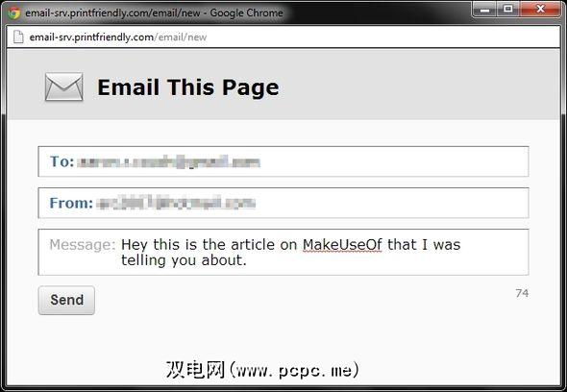The image size is (567, 392).
Task: Click the To: label
Action: pyautogui.click(x=62, y=161)
